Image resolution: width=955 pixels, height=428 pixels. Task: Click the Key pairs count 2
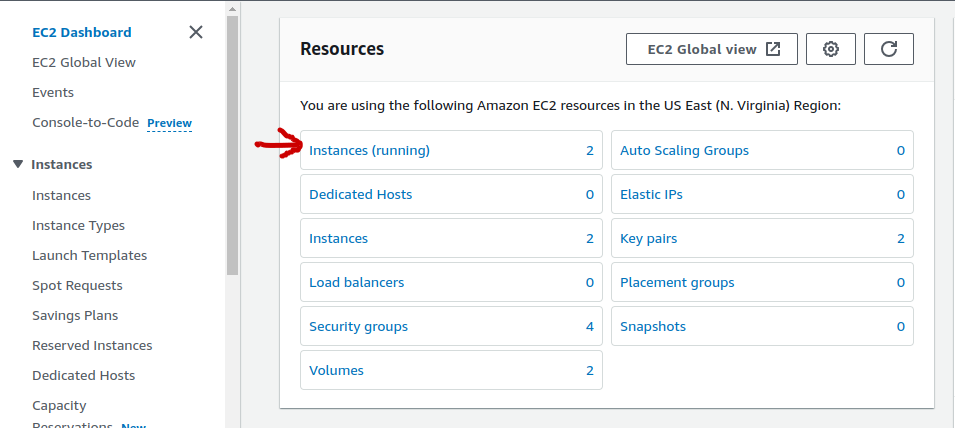901,239
